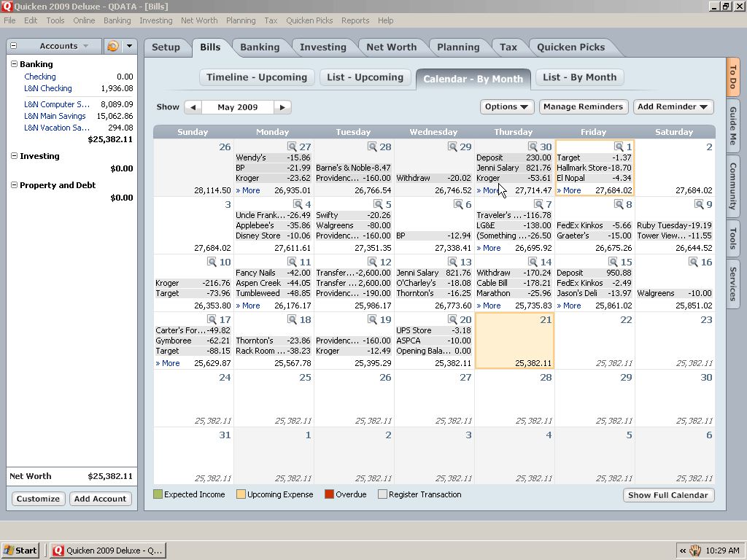Open the Guide Me side tab
Image resolution: width=747 pixels, height=560 pixels.
pos(732,125)
